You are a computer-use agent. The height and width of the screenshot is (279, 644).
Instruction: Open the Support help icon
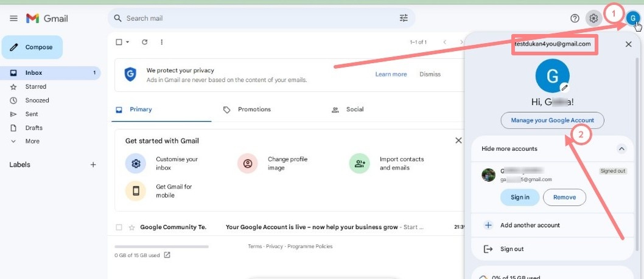click(575, 18)
